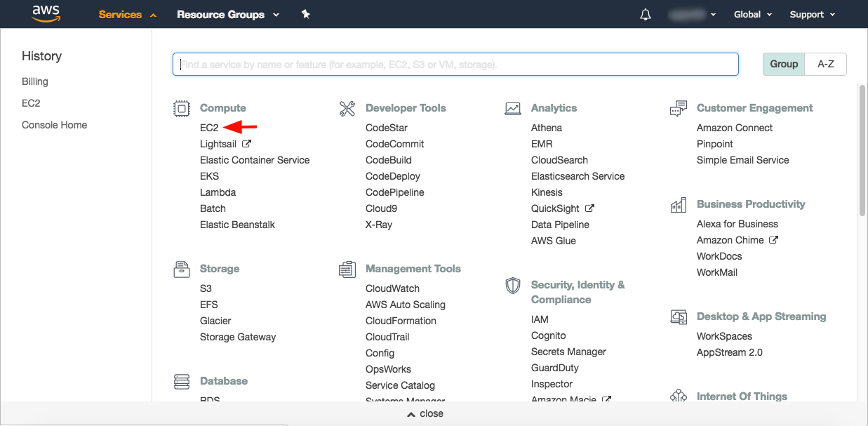This screenshot has width=868, height=426.
Task: Open the Support dropdown
Action: point(813,15)
